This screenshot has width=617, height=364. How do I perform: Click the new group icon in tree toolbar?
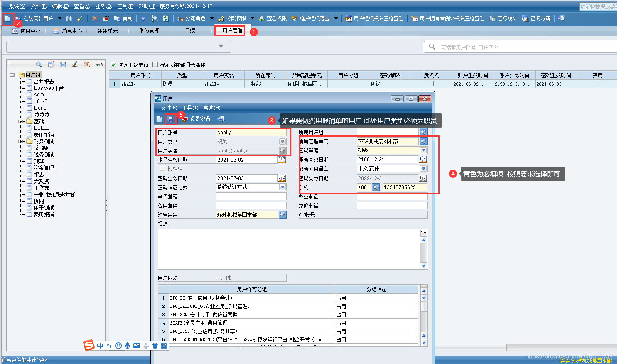tap(51, 64)
